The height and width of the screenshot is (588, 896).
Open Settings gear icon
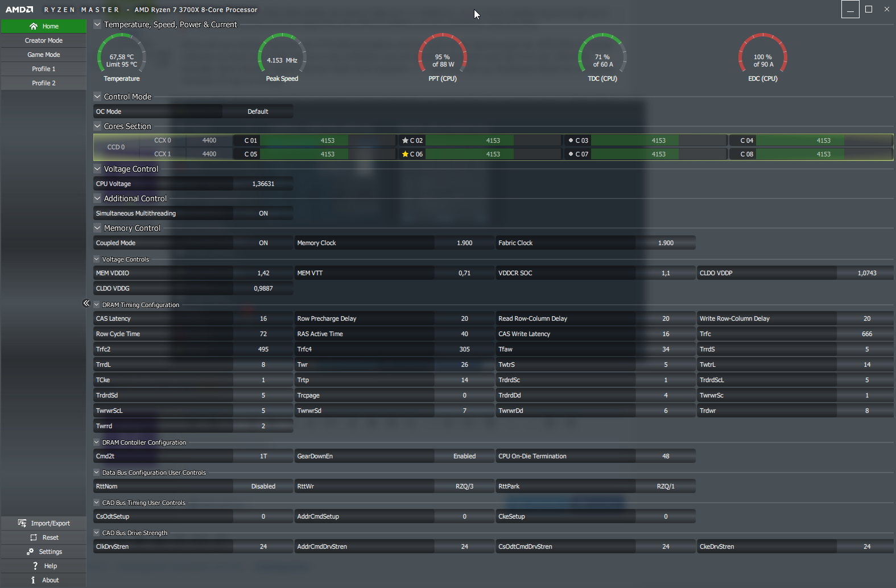click(30, 552)
